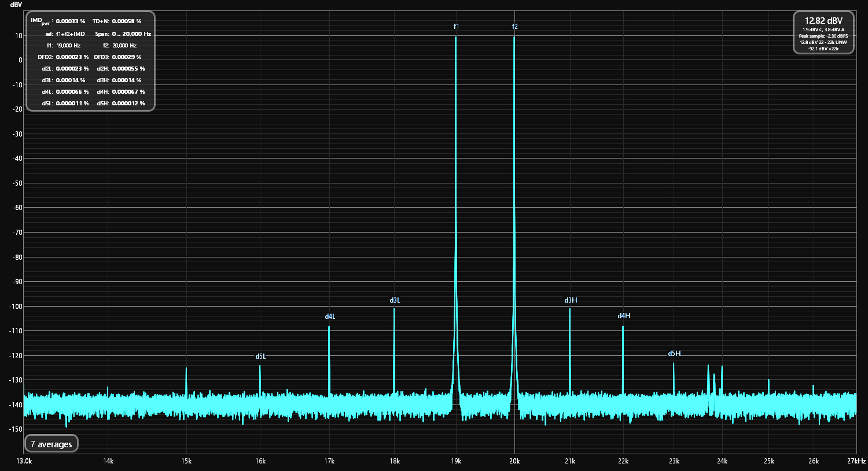Click the Span 0 .. 20,000 Hz field
The height and width of the screenshot is (471, 868).
[x=131, y=34]
